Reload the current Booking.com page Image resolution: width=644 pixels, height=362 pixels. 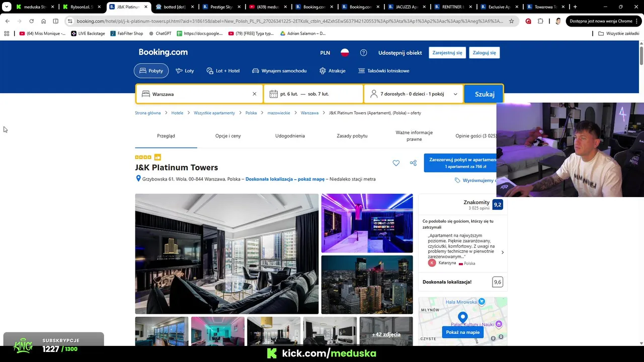(x=31, y=21)
